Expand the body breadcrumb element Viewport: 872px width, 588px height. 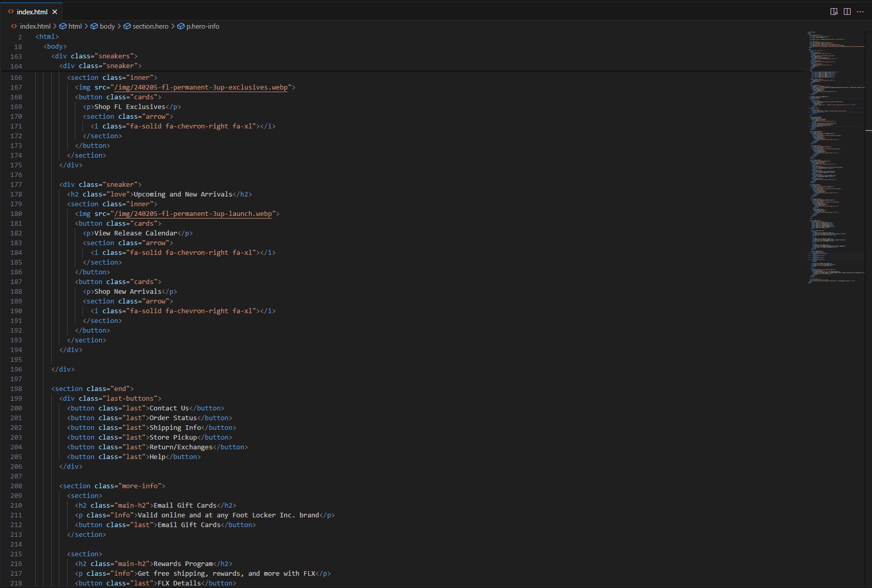point(107,27)
